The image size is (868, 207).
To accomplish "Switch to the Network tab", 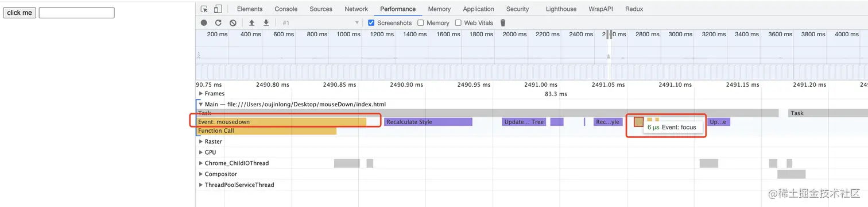I will click(356, 9).
